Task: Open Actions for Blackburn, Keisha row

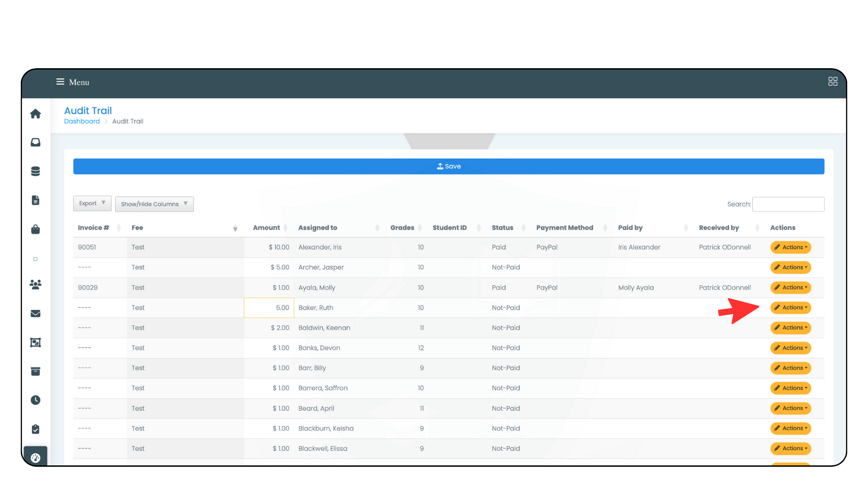Action: click(x=790, y=428)
